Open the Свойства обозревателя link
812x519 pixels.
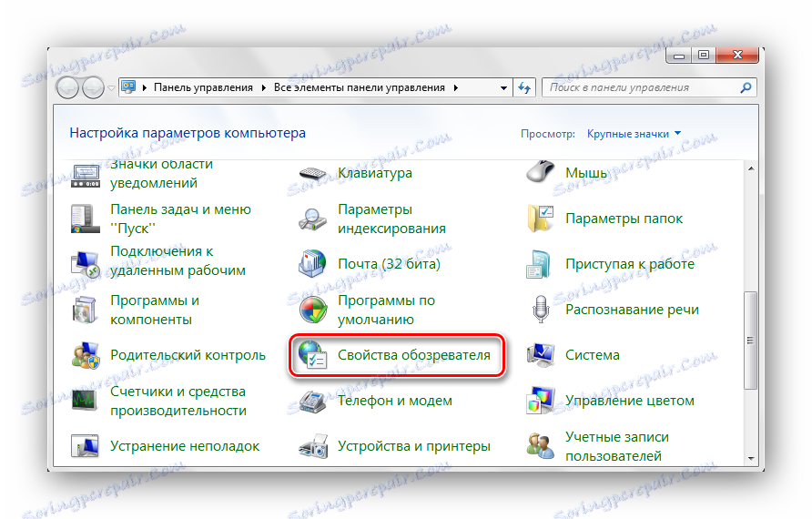pyautogui.click(x=414, y=355)
